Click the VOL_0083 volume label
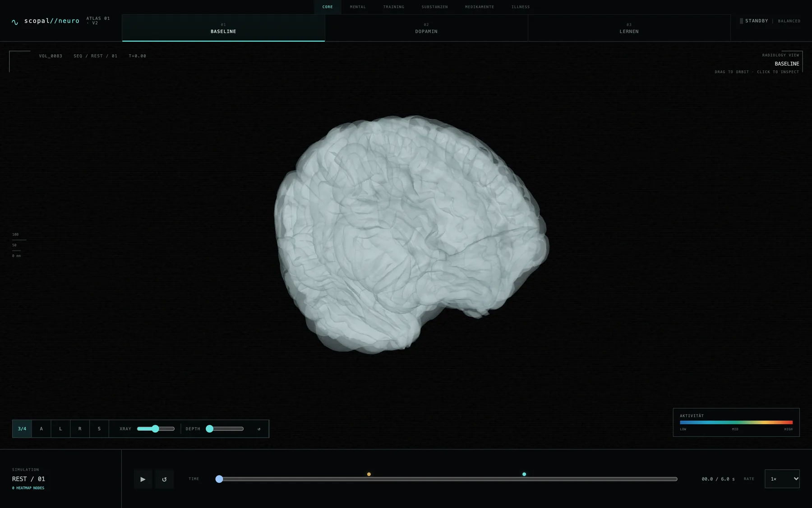This screenshot has height=508, width=812. tap(51, 56)
